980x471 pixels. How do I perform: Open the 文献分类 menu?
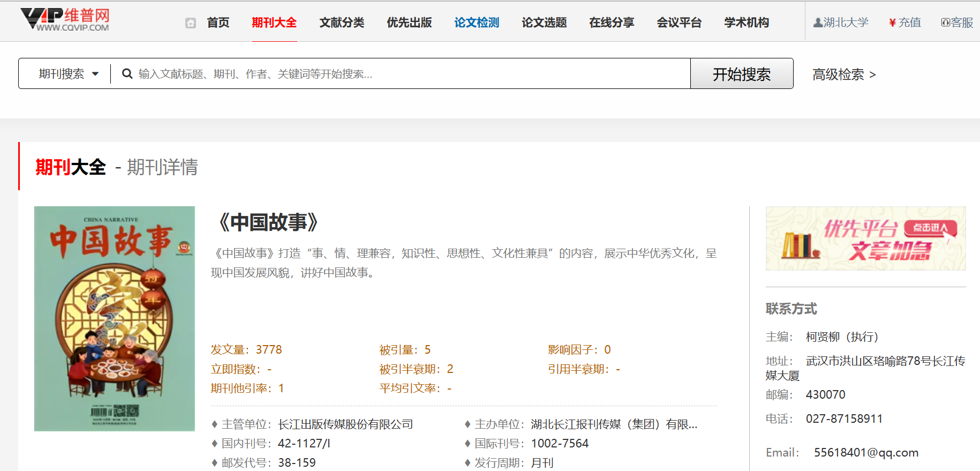tap(342, 23)
